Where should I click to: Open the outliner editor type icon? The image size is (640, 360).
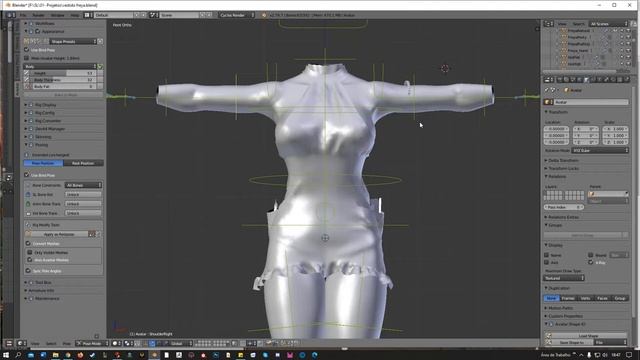549,24
